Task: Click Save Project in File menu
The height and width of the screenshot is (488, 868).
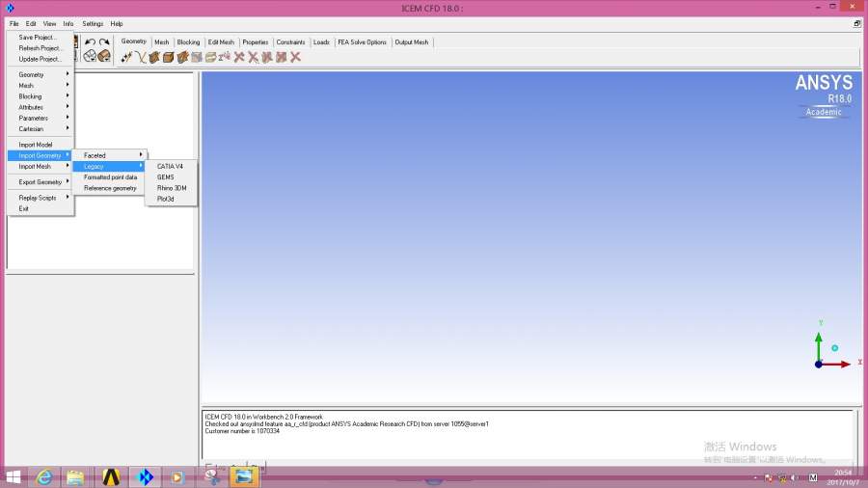Action: [x=41, y=37]
